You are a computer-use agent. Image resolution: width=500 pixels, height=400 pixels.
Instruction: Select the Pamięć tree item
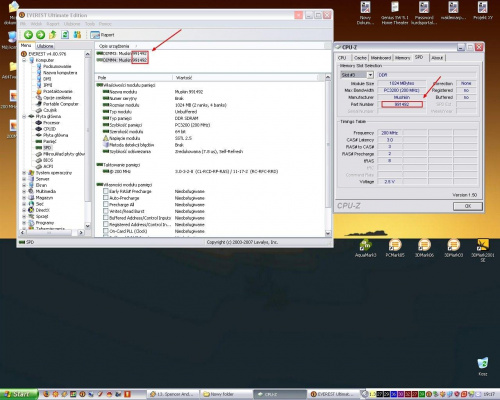(50, 141)
